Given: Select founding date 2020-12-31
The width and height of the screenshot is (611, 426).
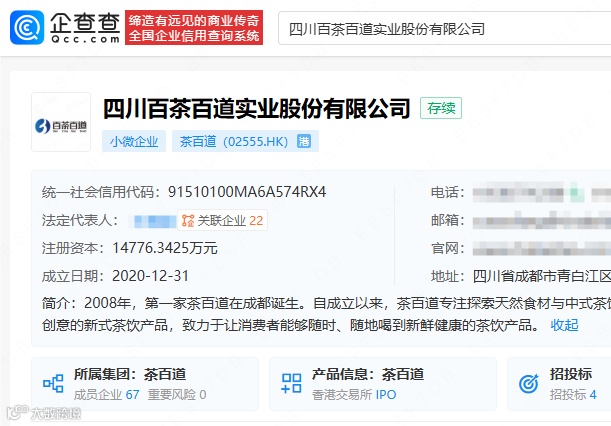Looking at the screenshot, I should 150,276.
